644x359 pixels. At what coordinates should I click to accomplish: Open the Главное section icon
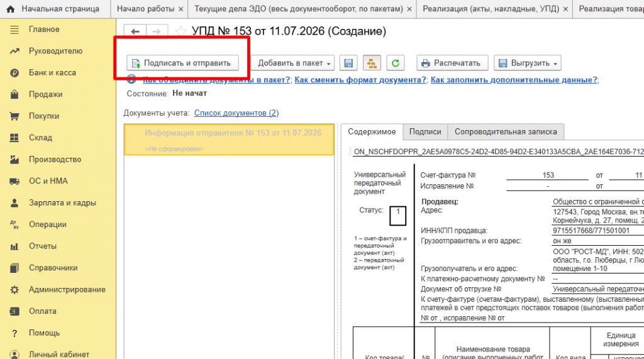[x=14, y=30]
